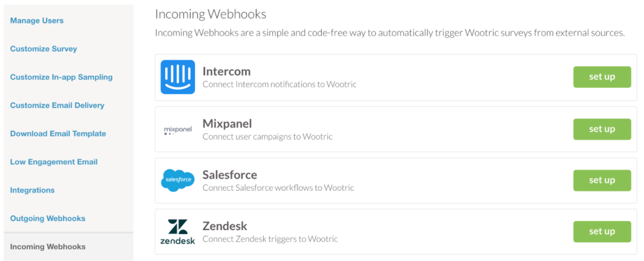This screenshot has width=644, height=261.
Task: Click the Salesforce heading text
Action: 229,175
